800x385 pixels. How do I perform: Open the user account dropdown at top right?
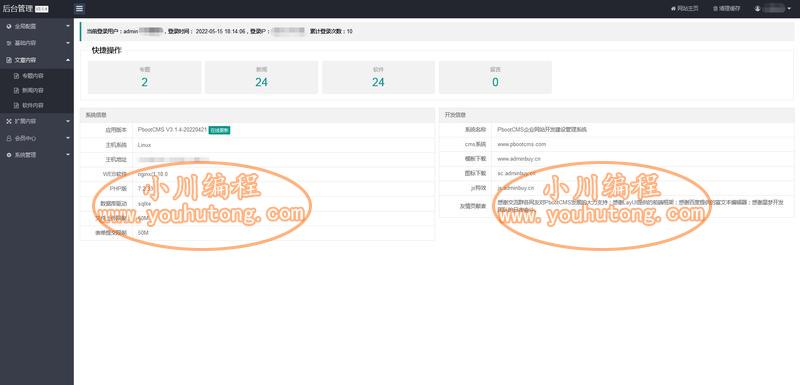[772, 9]
